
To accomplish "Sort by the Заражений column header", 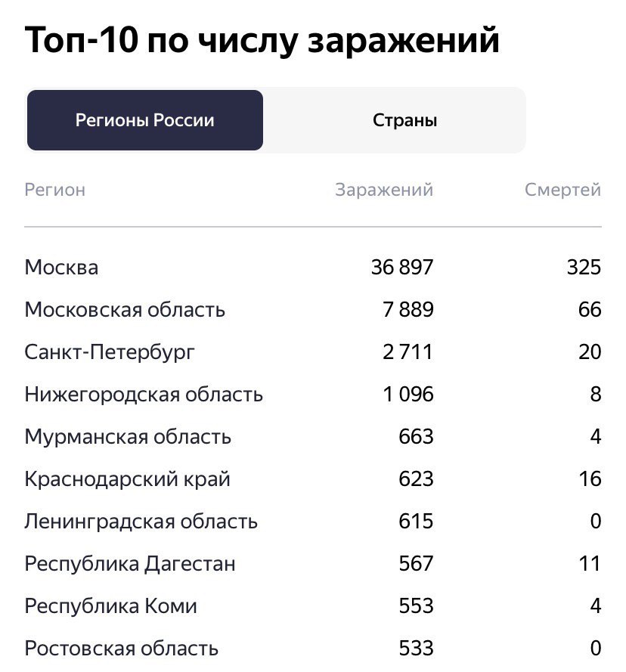I will pos(384,190).
